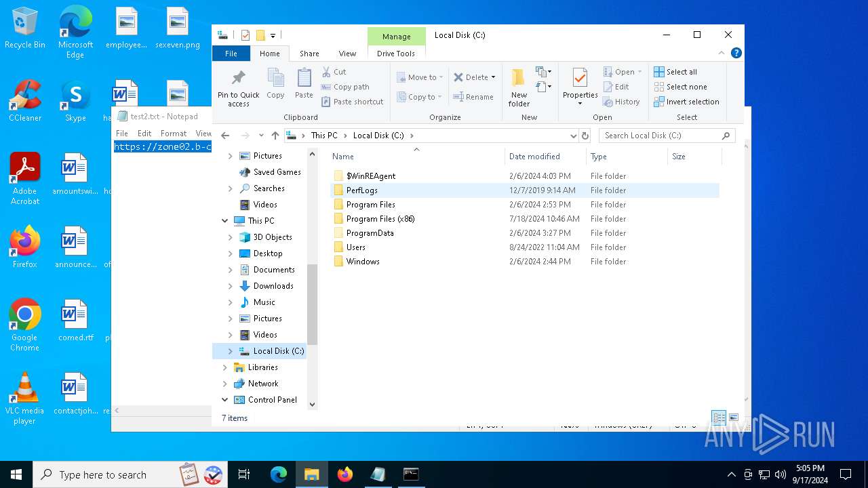Sort by Name column header
868x488 pixels.
pyautogui.click(x=417, y=157)
